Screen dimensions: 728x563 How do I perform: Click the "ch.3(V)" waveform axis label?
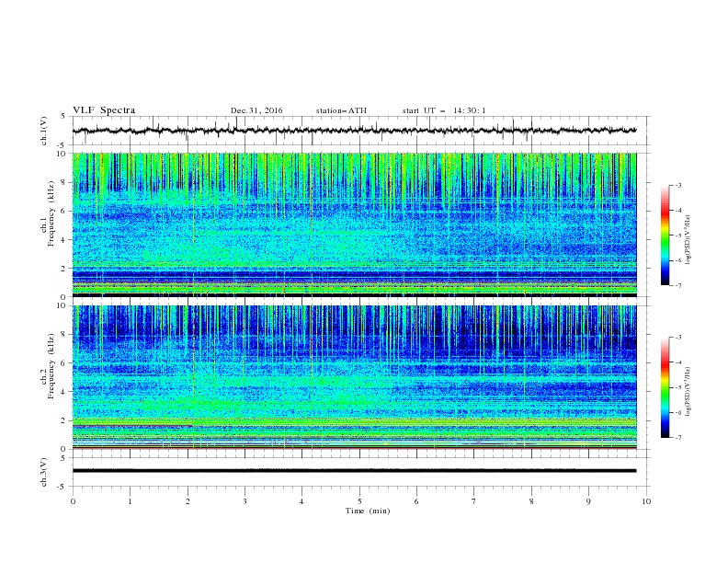pos(44,472)
